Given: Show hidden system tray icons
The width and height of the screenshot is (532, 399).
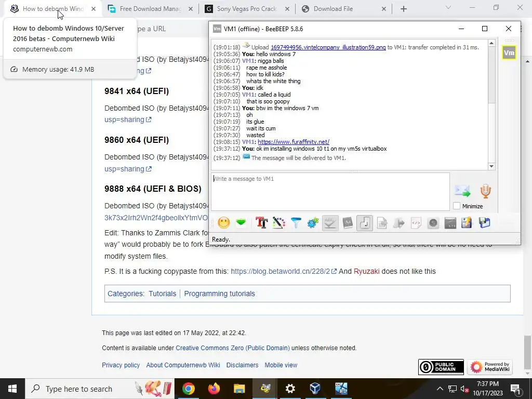Looking at the screenshot, I should pos(440,389).
